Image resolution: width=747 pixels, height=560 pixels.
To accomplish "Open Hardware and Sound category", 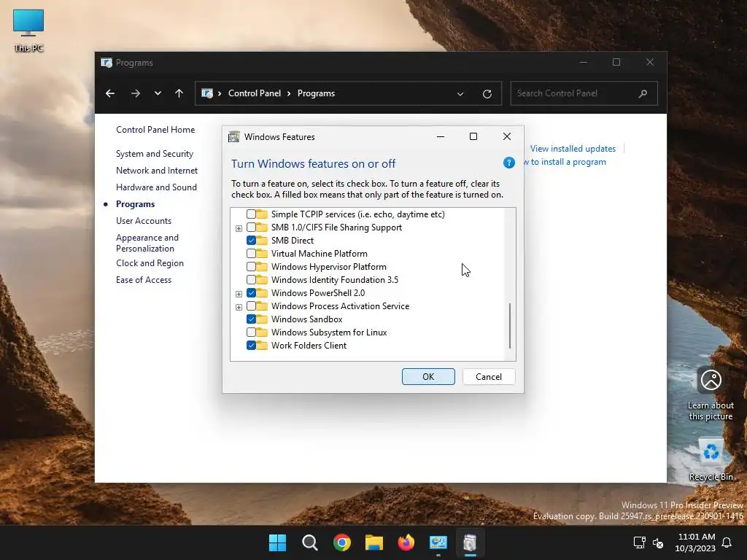I will click(x=156, y=187).
